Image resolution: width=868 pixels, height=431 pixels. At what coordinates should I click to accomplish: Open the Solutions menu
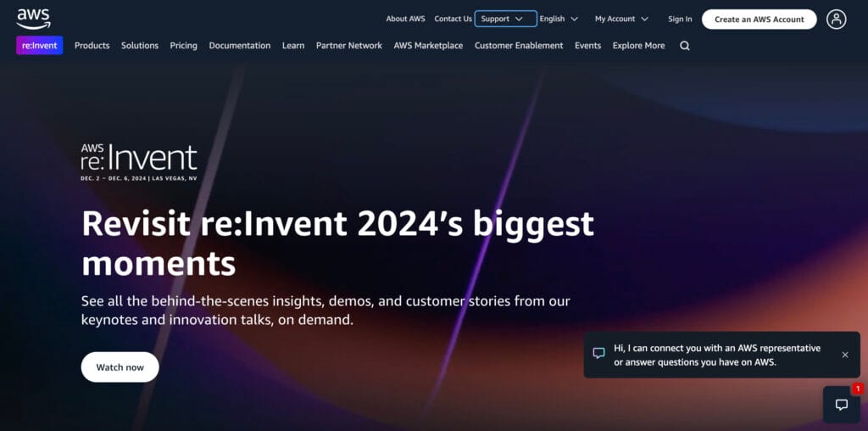point(140,46)
